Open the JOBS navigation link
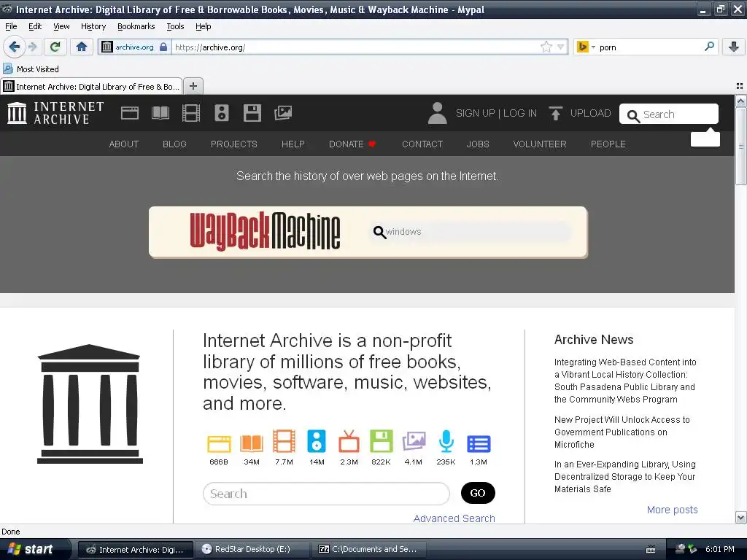This screenshot has height=560, width=747. pos(478,144)
